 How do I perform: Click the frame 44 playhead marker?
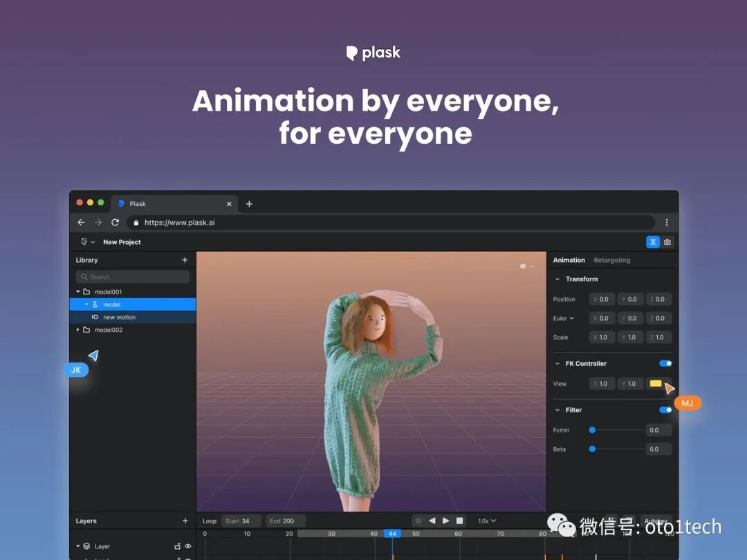click(393, 534)
